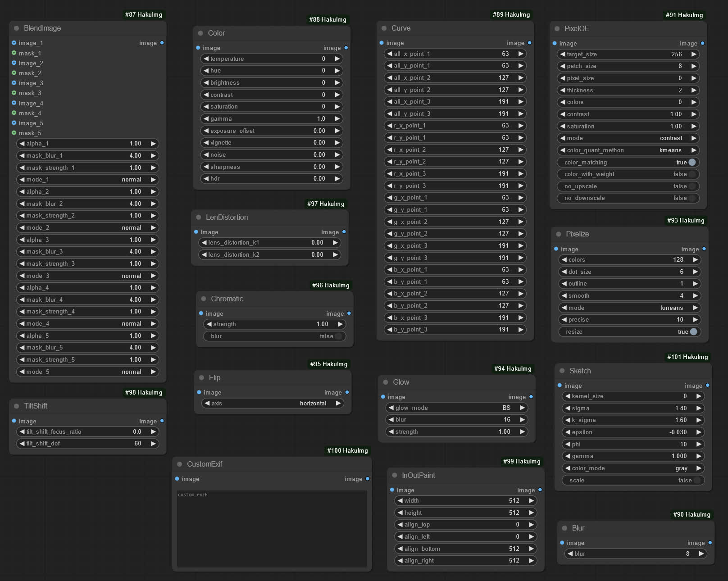
Task: Collapse the InOutPaint node via its title dot
Action: pyautogui.click(x=394, y=475)
